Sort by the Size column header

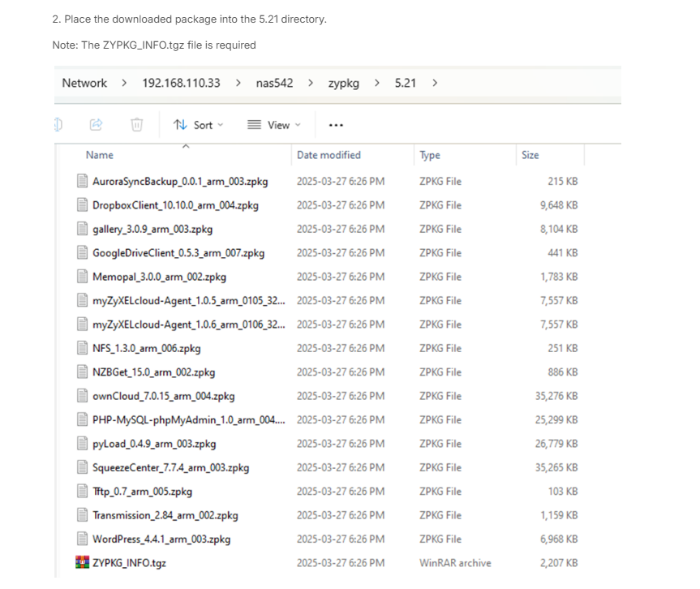(530, 155)
